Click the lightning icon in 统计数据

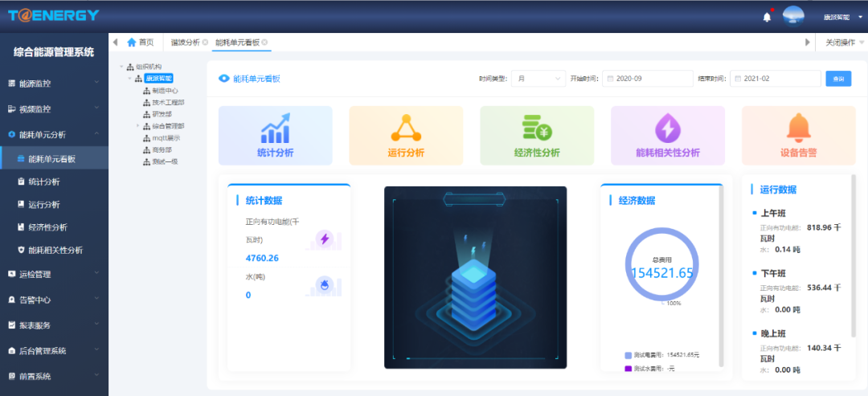[325, 239]
